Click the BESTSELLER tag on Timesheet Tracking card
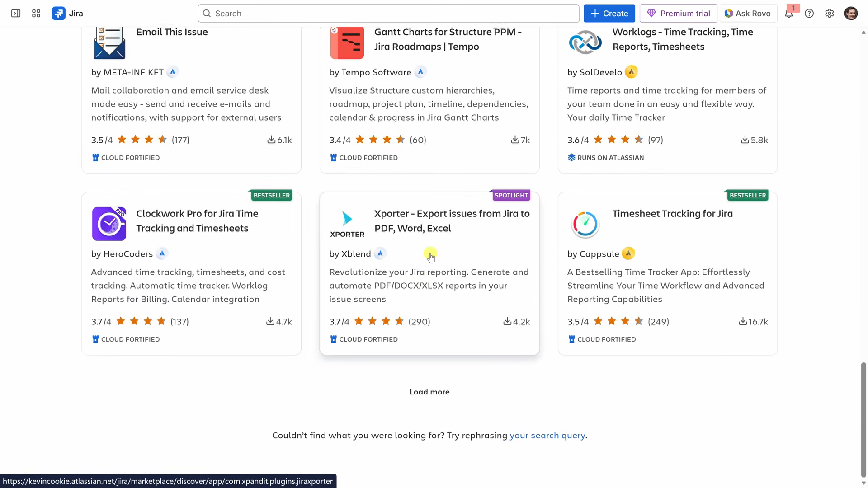The height and width of the screenshot is (488, 868). [x=748, y=195]
